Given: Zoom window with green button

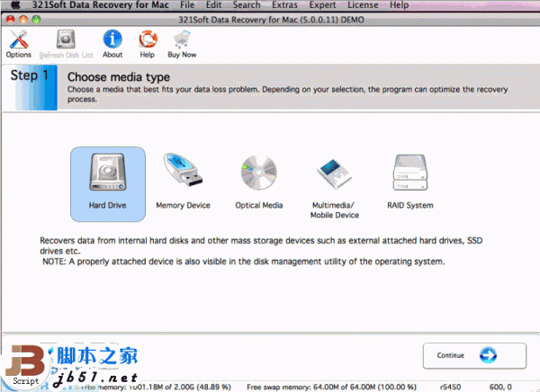Looking at the screenshot, I should [36, 20].
